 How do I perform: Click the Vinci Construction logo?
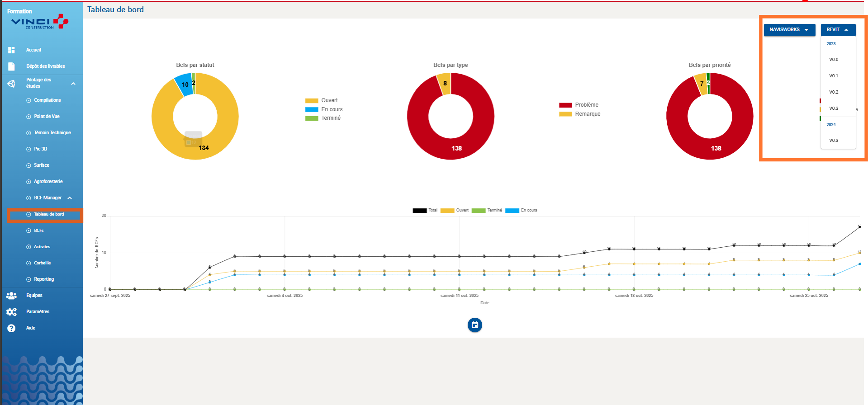tap(39, 22)
